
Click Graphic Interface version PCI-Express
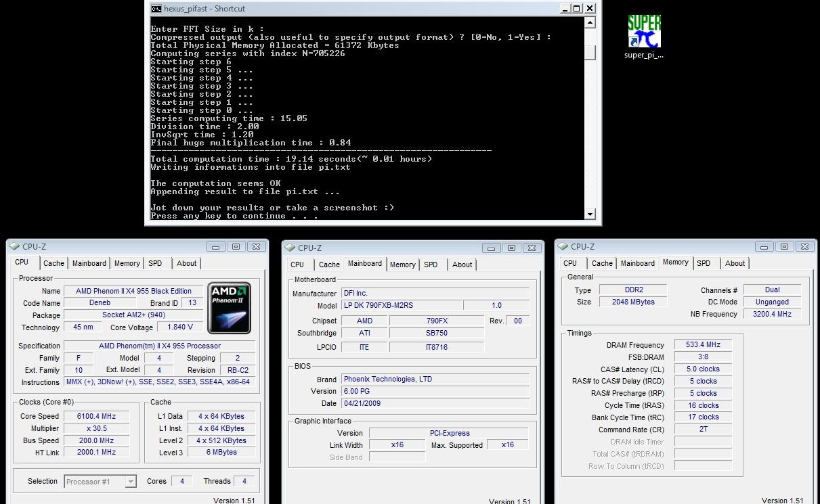point(449,434)
